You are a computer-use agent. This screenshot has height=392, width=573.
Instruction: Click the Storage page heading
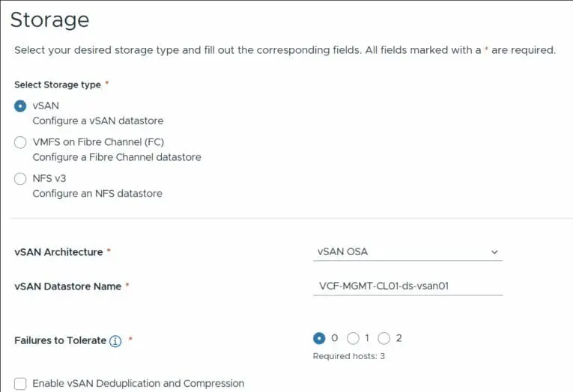pyautogui.click(x=49, y=19)
